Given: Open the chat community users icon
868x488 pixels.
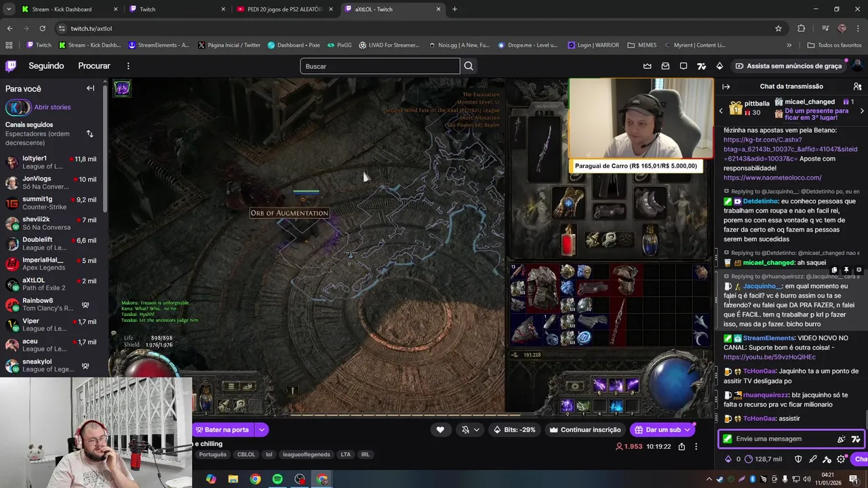Looking at the screenshot, I should [857, 87].
